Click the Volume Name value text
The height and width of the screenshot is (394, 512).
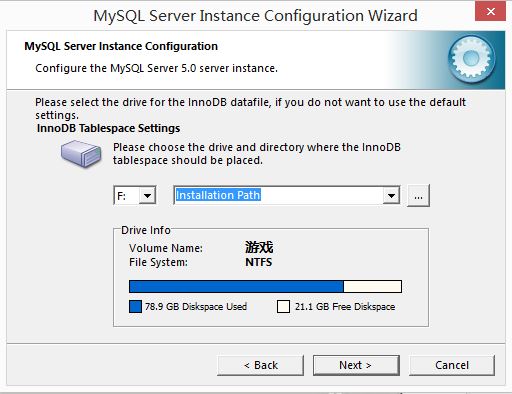[x=259, y=248]
